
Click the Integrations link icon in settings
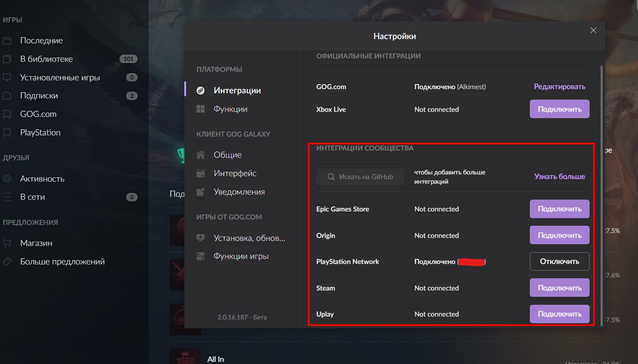coord(201,91)
